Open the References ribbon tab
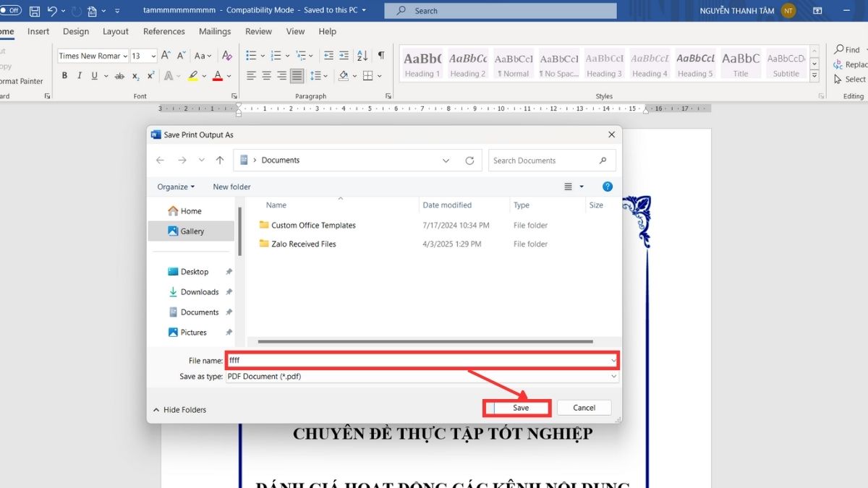 (164, 32)
